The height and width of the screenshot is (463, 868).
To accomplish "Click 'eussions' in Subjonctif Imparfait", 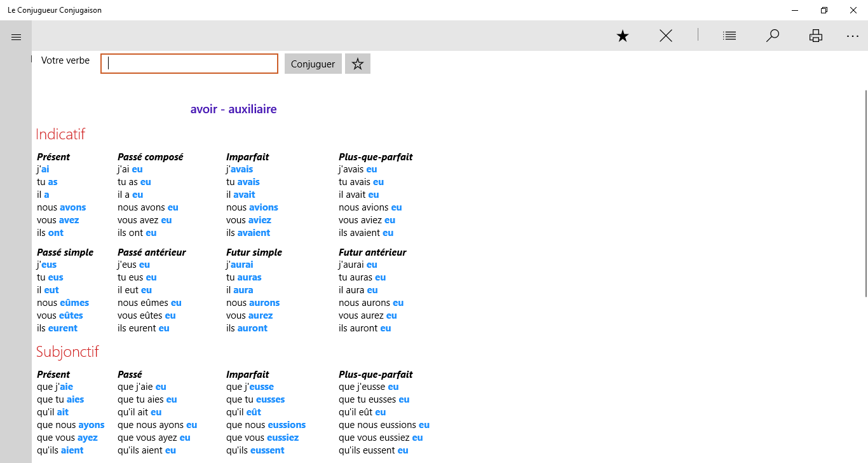I will click(287, 425).
